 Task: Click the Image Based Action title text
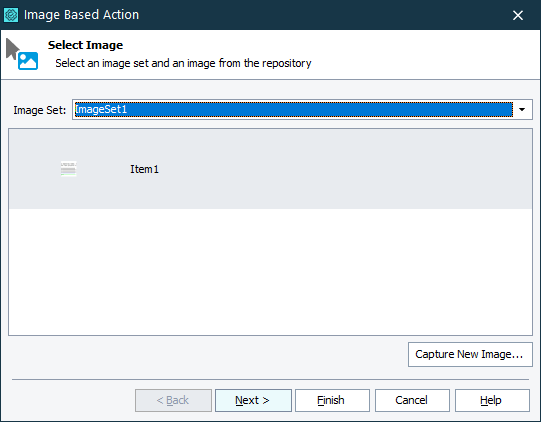point(81,15)
